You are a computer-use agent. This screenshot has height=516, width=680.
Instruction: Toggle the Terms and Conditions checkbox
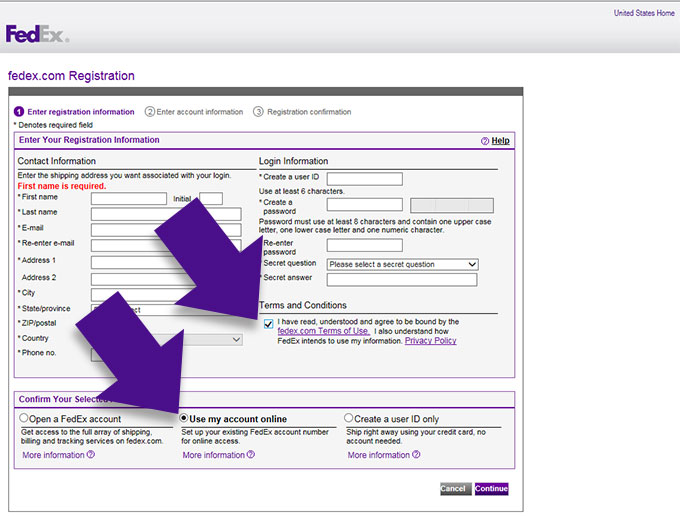click(x=268, y=323)
